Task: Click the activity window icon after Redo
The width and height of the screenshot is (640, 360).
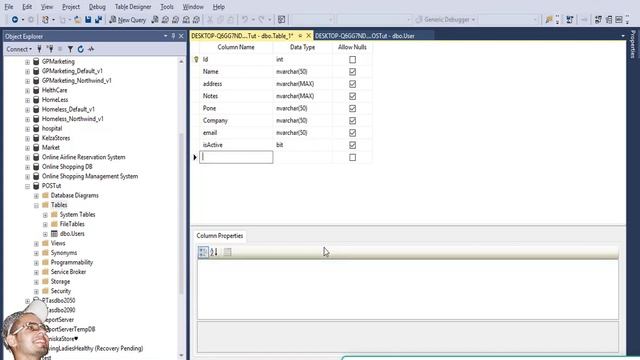Action: pyautogui.click(x=282, y=20)
